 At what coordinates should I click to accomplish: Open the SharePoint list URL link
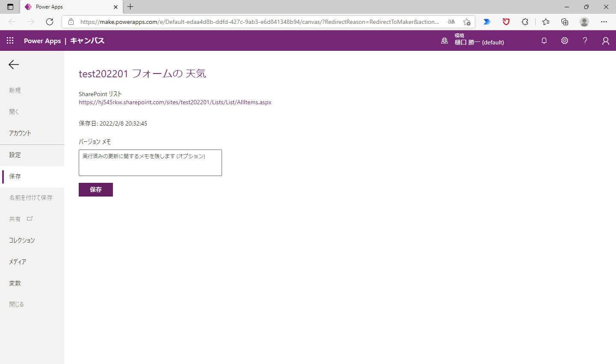click(175, 103)
